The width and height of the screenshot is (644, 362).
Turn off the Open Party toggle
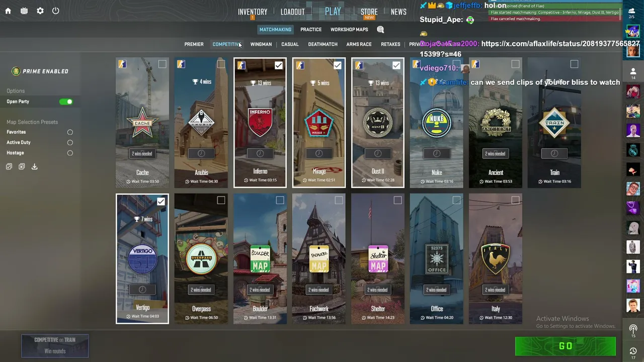66,102
